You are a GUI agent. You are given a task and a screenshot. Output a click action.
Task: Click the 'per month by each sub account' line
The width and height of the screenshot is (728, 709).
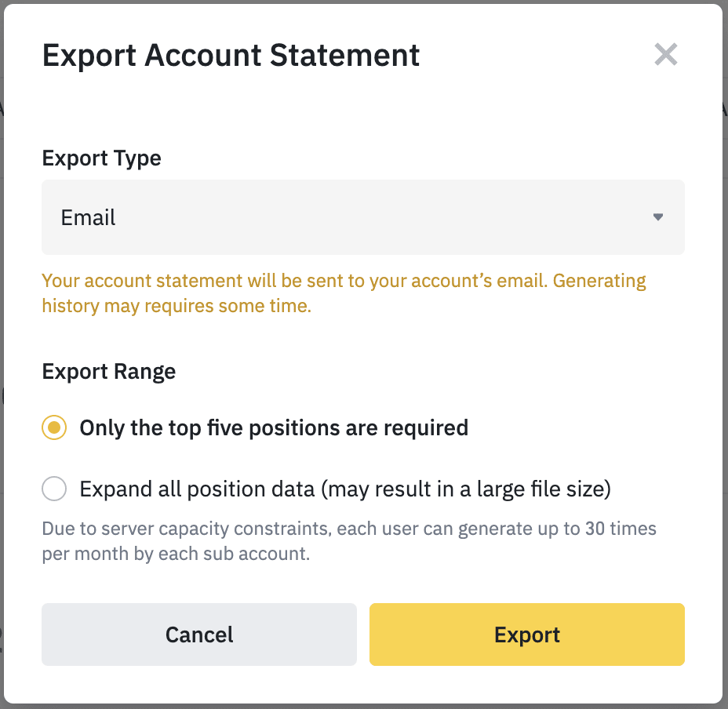pos(177,554)
